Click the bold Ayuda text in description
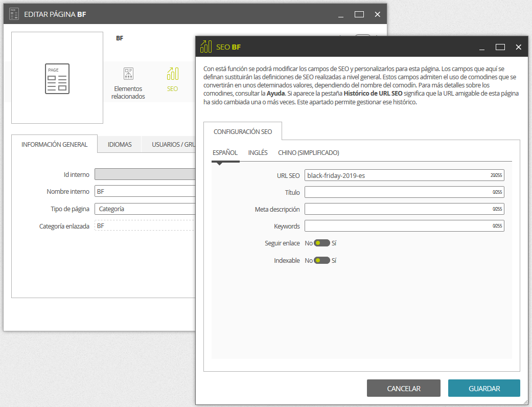532x407 pixels. 275,94
